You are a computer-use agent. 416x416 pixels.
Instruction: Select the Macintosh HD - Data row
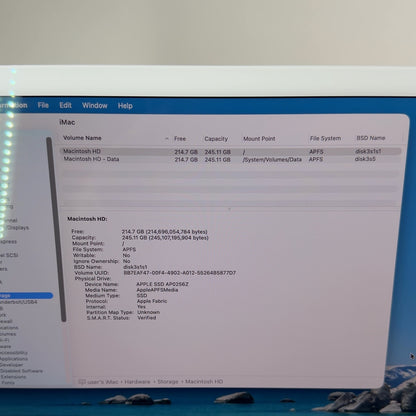click(x=230, y=159)
